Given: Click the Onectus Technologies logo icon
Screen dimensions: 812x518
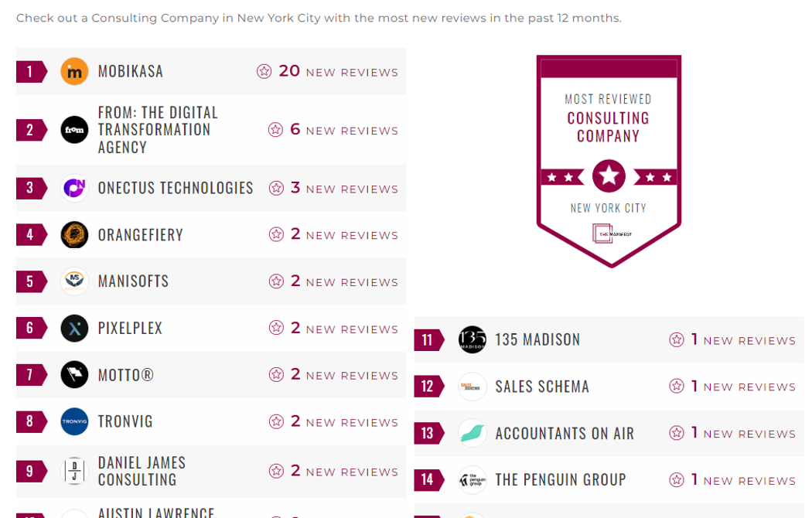Looking at the screenshot, I should point(75,189).
